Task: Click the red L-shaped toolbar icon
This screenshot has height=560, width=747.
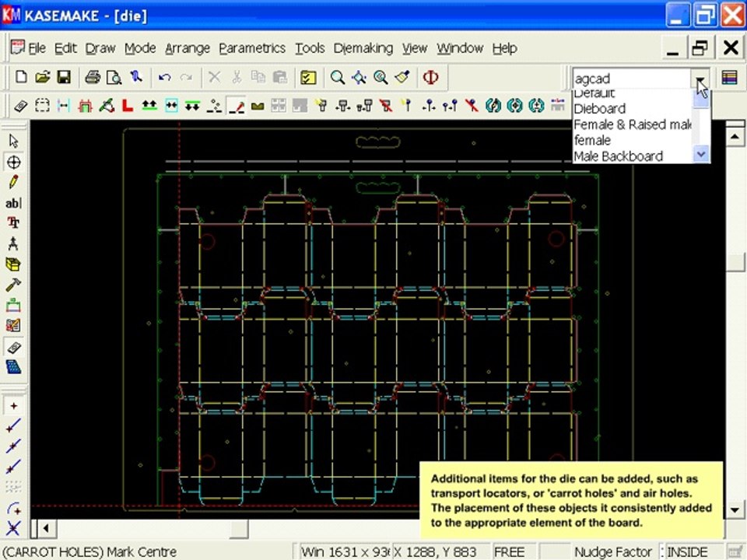Action: [127, 106]
